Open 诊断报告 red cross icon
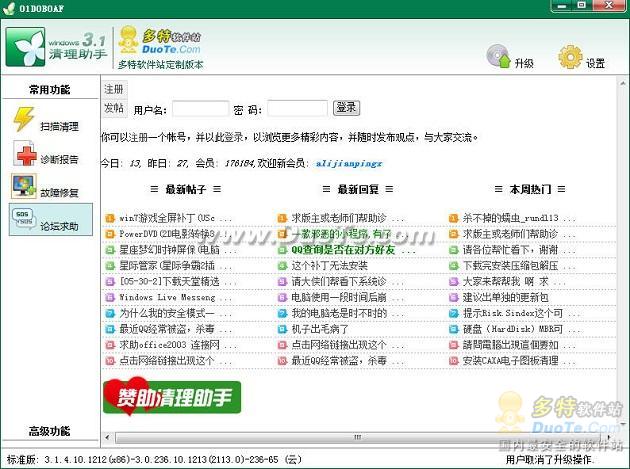 pos(25,153)
